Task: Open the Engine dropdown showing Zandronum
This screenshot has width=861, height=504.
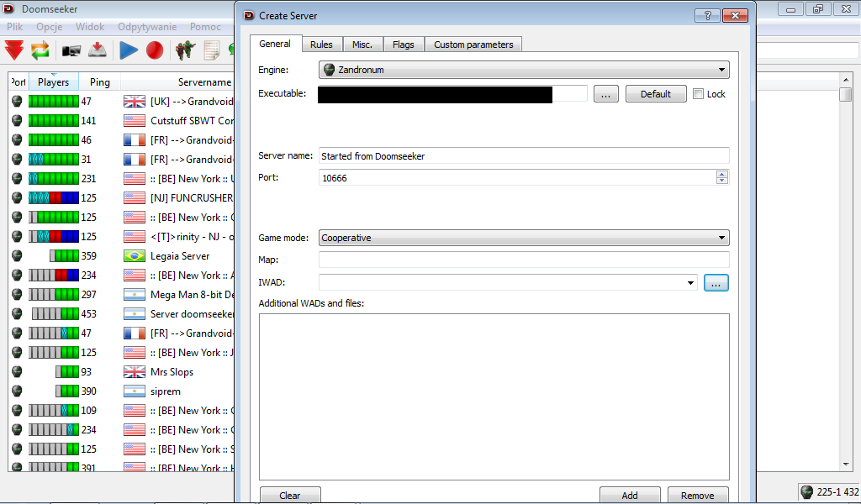Action: (523, 70)
